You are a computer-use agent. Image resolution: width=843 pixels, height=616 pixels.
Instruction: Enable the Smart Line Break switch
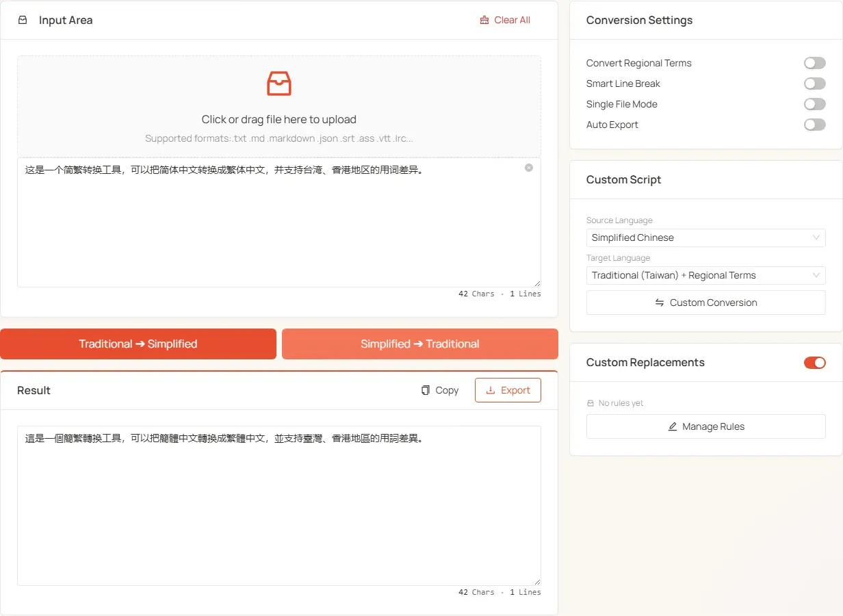(815, 84)
